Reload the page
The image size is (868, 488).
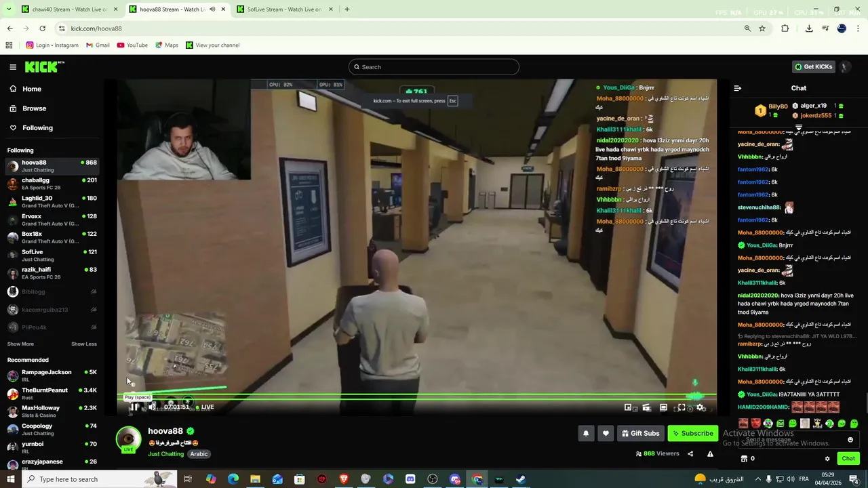(x=42, y=28)
